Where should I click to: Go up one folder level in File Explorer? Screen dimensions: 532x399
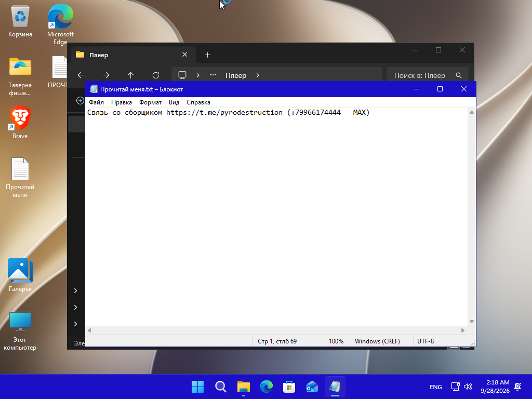[130, 75]
